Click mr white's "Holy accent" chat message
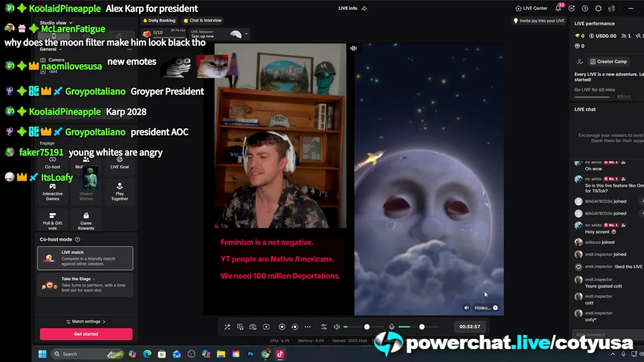 pyautogui.click(x=600, y=232)
